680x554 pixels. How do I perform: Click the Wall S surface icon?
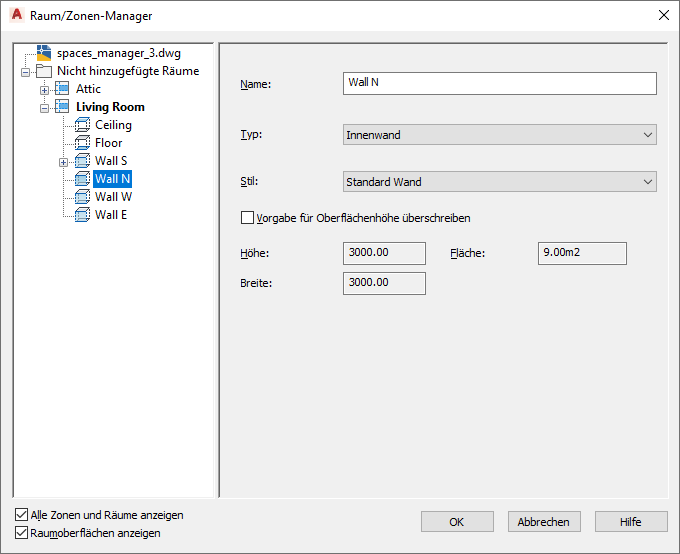click(82, 161)
